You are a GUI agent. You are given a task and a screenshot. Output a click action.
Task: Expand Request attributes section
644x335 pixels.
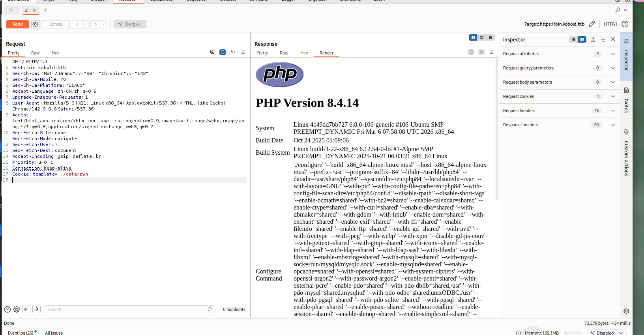pyautogui.click(x=613, y=54)
